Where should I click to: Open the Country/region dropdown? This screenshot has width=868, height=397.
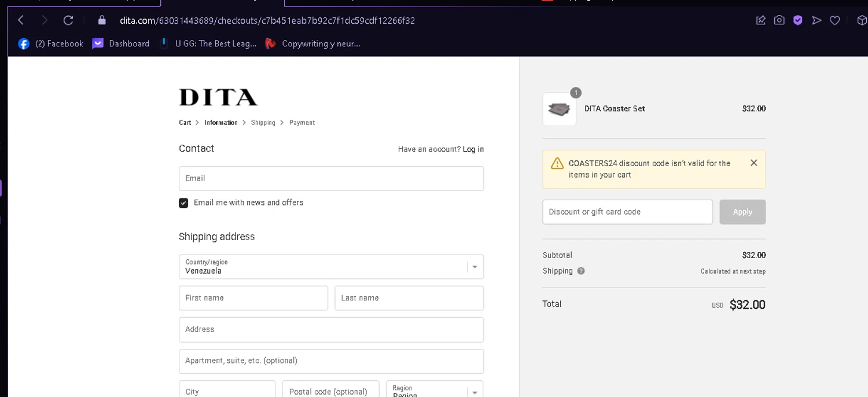click(331, 267)
